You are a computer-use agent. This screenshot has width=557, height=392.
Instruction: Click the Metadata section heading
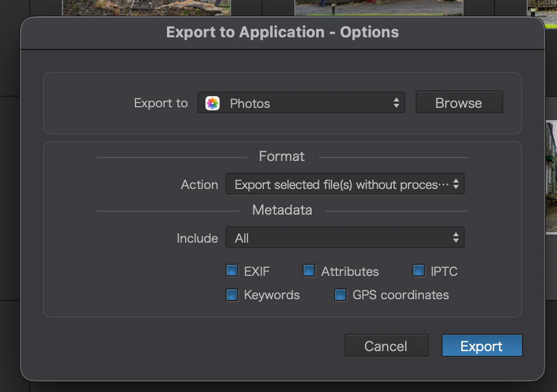pyautogui.click(x=282, y=210)
